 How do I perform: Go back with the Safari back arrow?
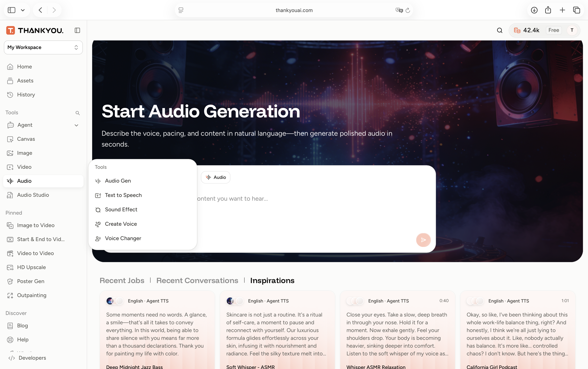(x=40, y=10)
